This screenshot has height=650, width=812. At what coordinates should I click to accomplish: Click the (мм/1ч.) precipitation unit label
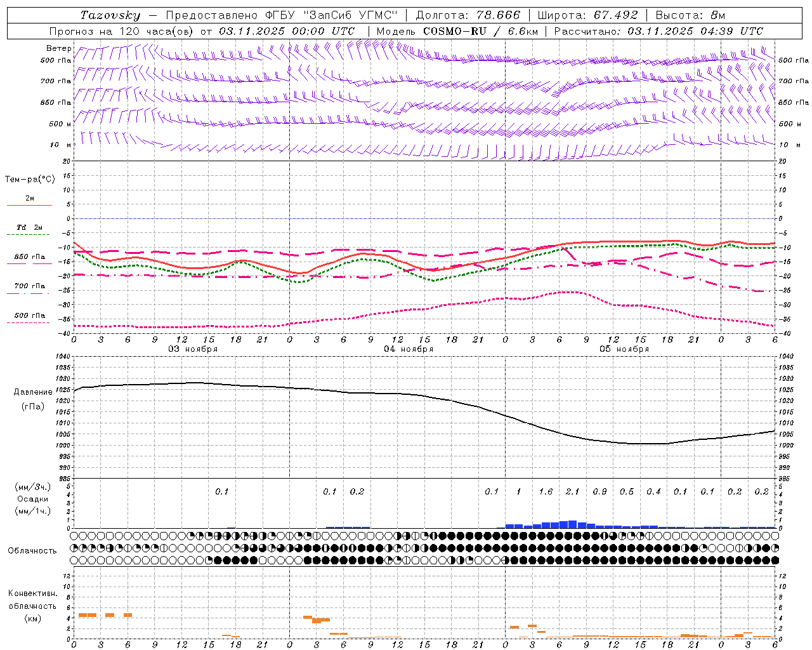click(x=33, y=510)
